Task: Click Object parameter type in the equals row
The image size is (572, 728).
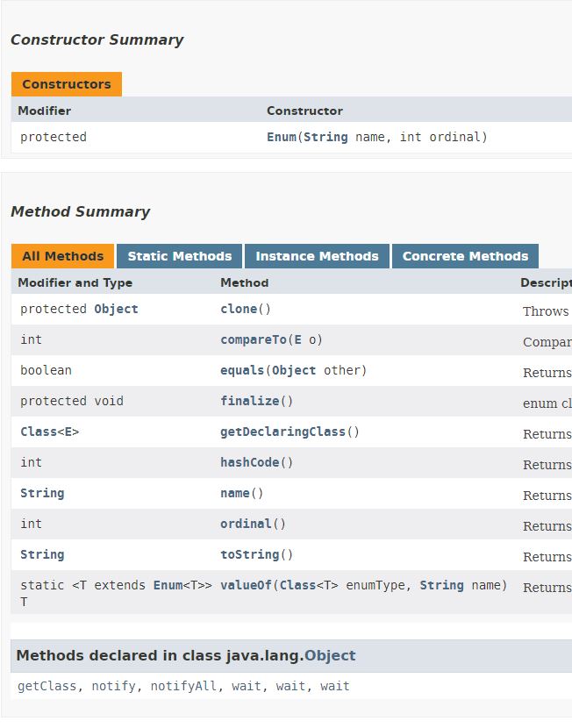Action: coord(294,370)
